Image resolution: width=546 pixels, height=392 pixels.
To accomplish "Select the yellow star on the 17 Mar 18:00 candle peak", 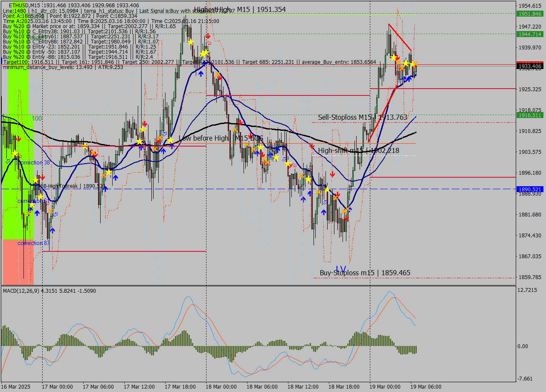I will click(x=191, y=42).
